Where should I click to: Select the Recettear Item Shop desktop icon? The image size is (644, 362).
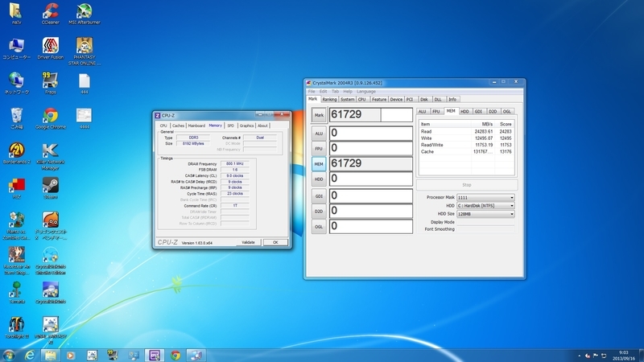pyautogui.click(x=17, y=261)
